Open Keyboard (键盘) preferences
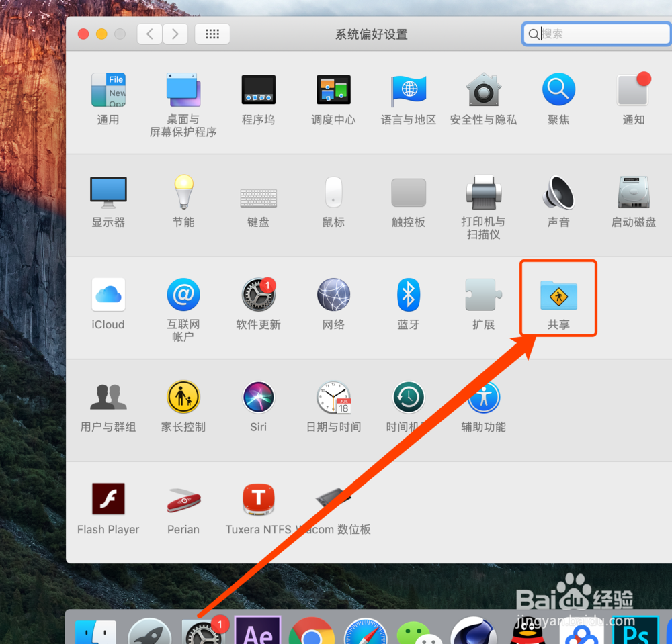This screenshot has height=644, width=672. [258, 198]
